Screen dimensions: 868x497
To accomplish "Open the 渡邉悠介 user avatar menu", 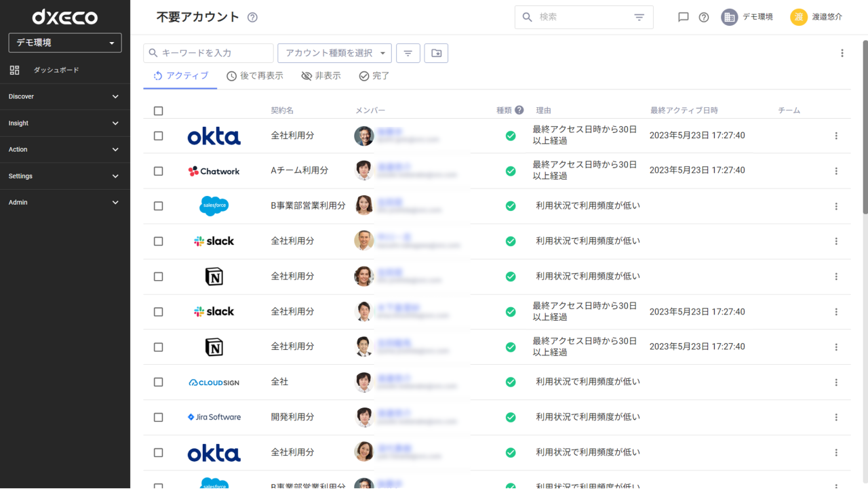I will [x=799, y=18].
